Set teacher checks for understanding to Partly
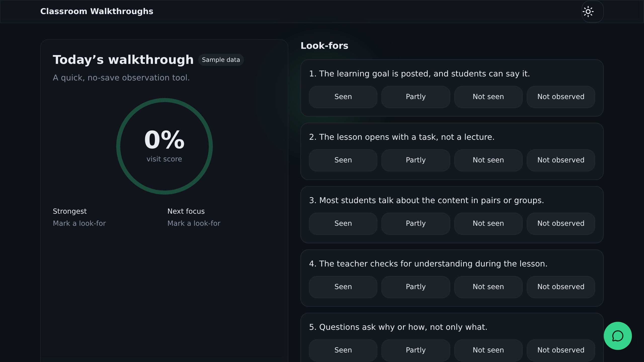The image size is (644, 362). (x=416, y=287)
